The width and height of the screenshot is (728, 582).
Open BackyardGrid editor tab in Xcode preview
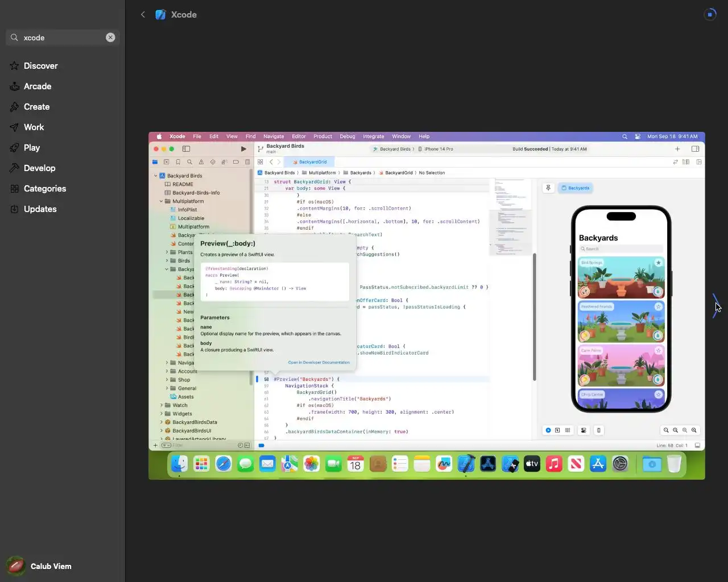coord(310,162)
